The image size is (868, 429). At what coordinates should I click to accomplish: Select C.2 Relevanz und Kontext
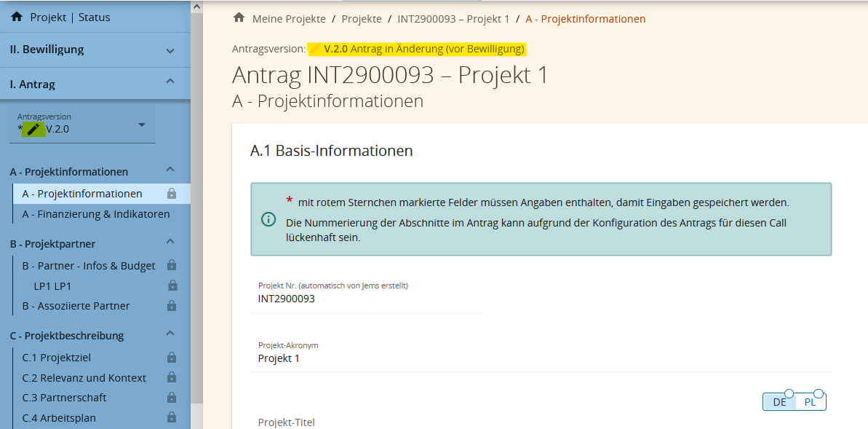[84, 378]
